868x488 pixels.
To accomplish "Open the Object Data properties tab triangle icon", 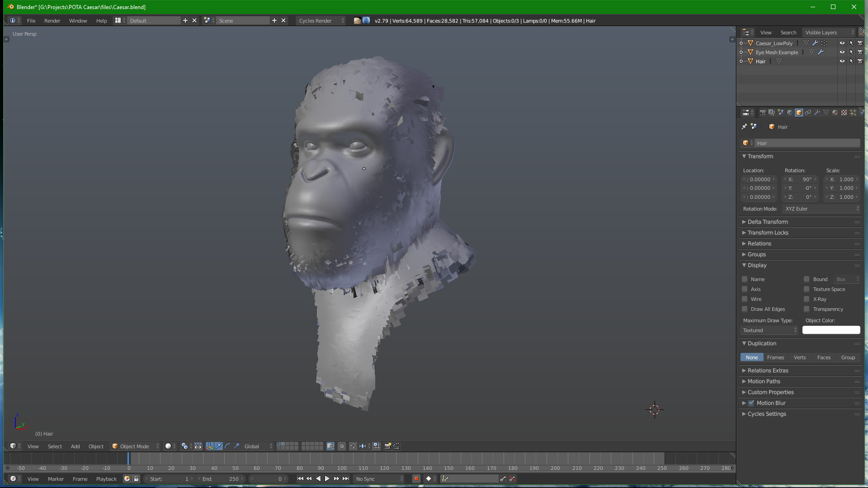I will (x=826, y=113).
